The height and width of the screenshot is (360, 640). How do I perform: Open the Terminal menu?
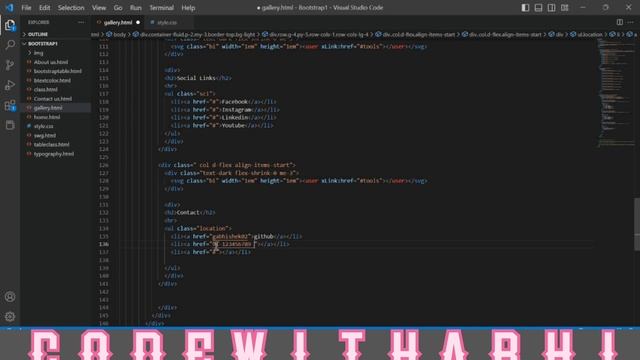pyautogui.click(x=161, y=8)
